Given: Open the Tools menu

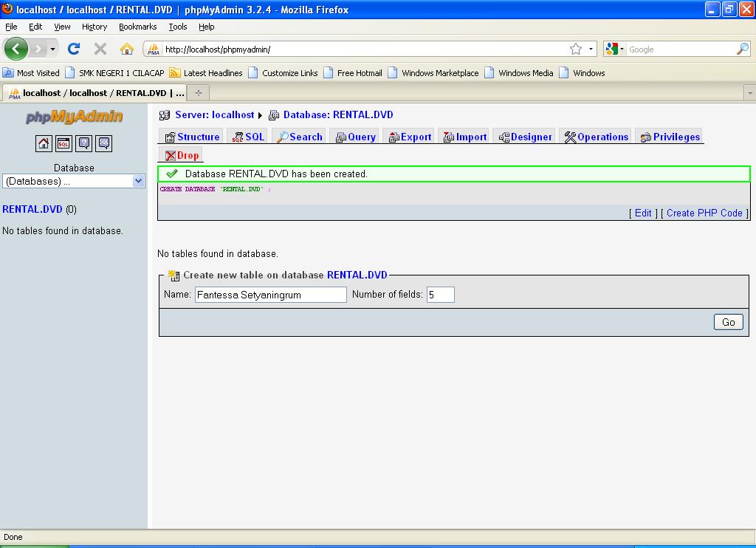Looking at the screenshot, I should 177,27.
